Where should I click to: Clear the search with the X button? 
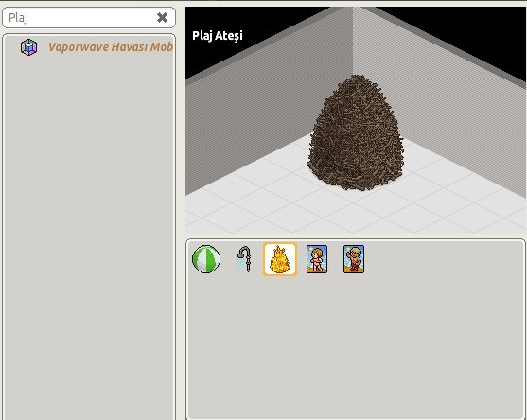tap(162, 17)
